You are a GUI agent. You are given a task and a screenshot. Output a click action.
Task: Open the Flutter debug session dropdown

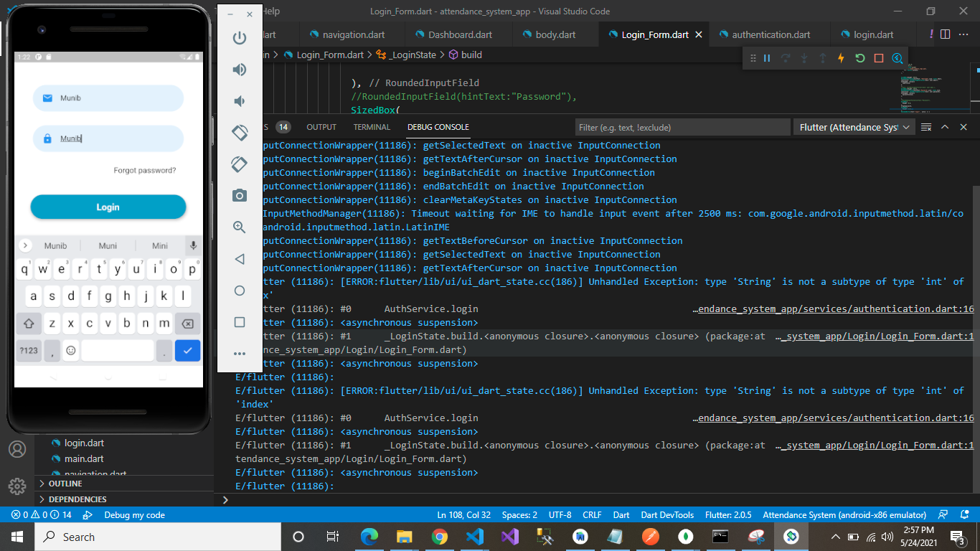tap(853, 127)
